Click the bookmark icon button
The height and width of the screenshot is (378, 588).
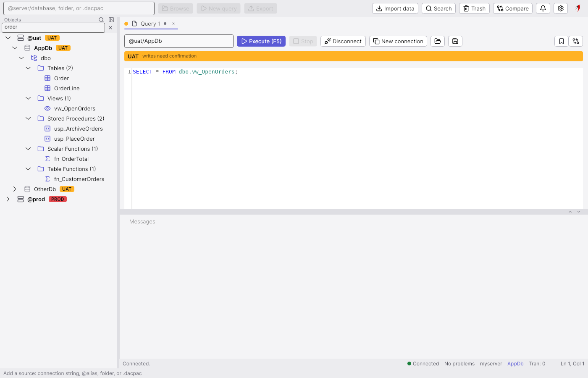coord(562,41)
